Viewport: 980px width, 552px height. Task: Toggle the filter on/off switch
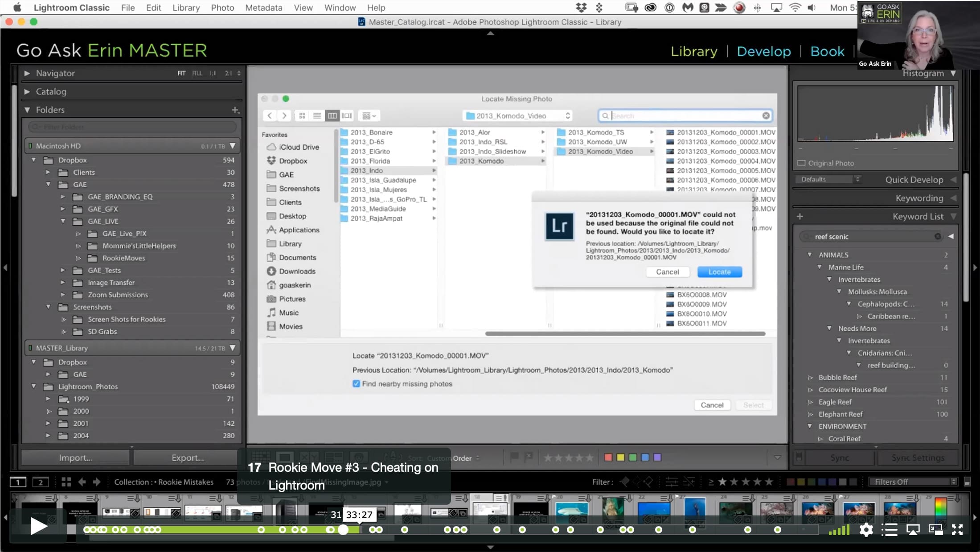point(967,482)
